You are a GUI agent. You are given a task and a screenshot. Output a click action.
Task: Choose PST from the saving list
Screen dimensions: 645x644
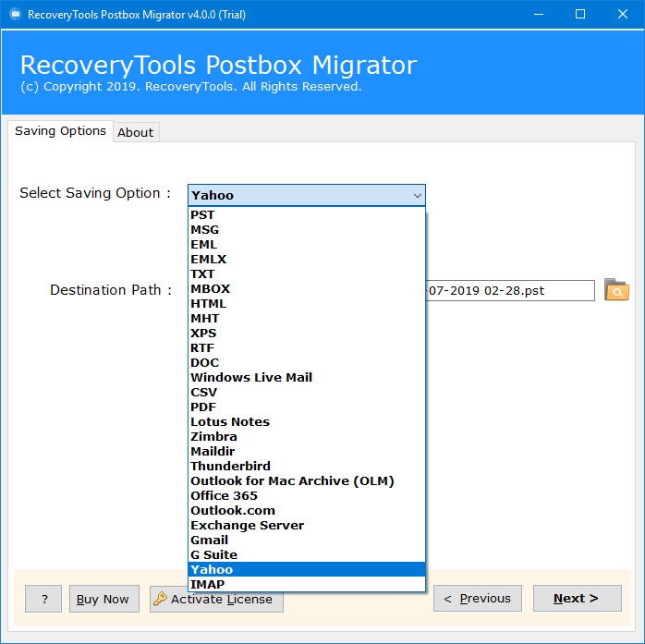point(307,214)
